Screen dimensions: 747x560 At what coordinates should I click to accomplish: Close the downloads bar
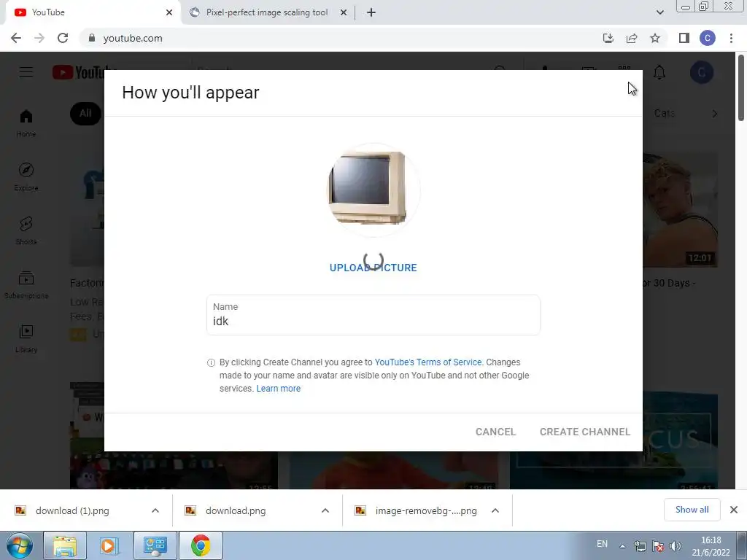tap(734, 510)
